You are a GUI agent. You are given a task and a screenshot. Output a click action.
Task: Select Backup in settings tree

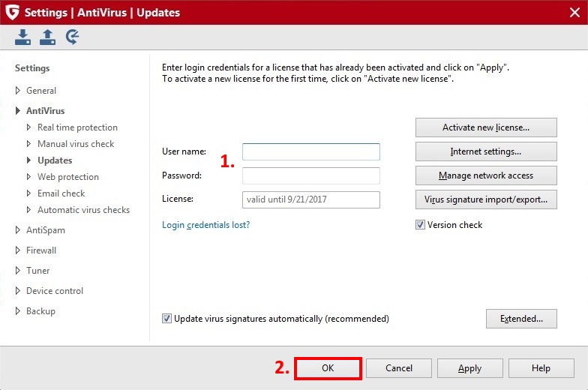(x=40, y=310)
